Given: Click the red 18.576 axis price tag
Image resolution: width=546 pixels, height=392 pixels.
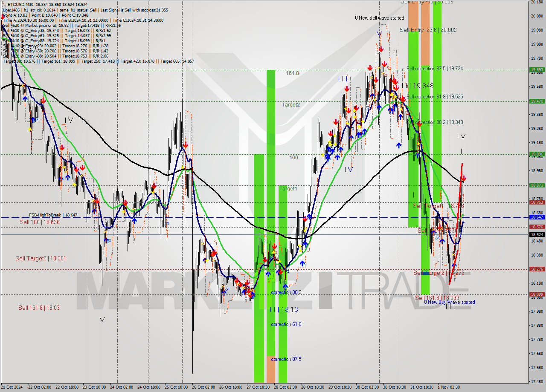Looking at the screenshot, I should pyautogui.click(x=537, y=227).
